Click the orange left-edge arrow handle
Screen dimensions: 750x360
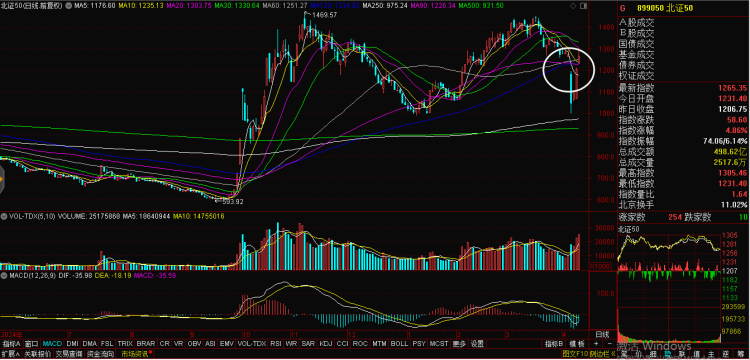(2, 179)
